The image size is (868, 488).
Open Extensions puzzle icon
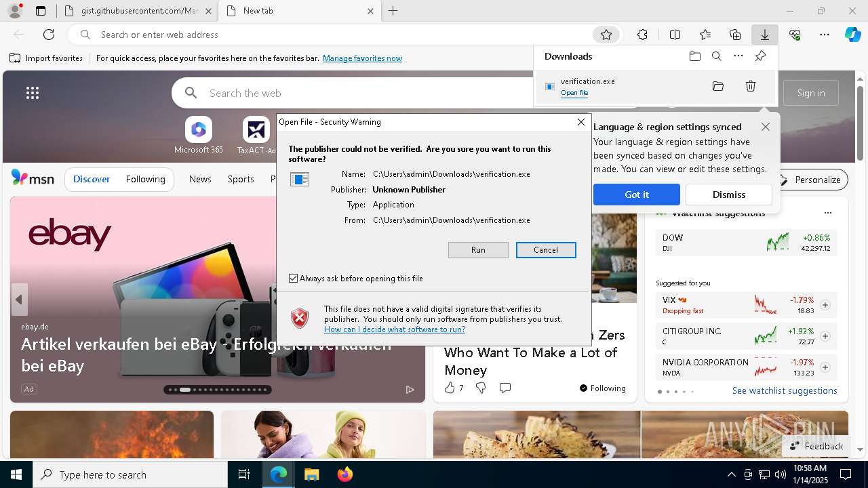pyautogui.click(x=642, y=35)
